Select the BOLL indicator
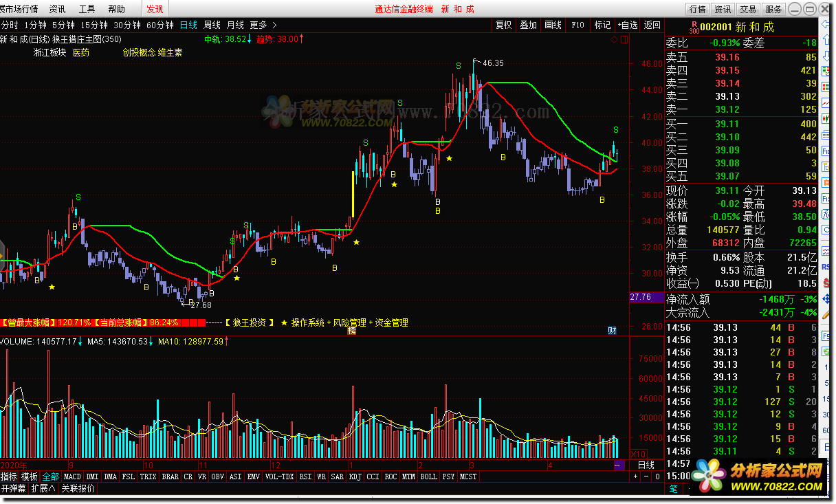Screen dimensions: 836x504 click(428, 476)
